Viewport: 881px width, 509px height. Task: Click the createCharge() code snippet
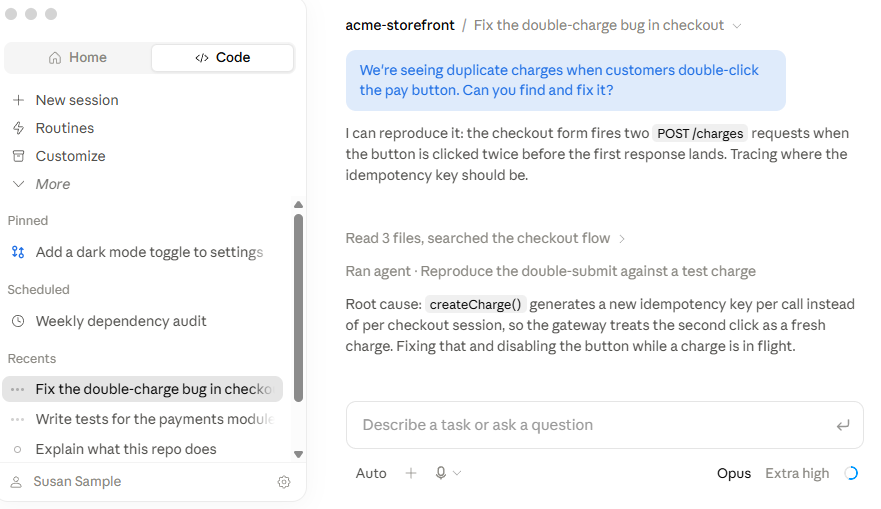coord(475,305)
